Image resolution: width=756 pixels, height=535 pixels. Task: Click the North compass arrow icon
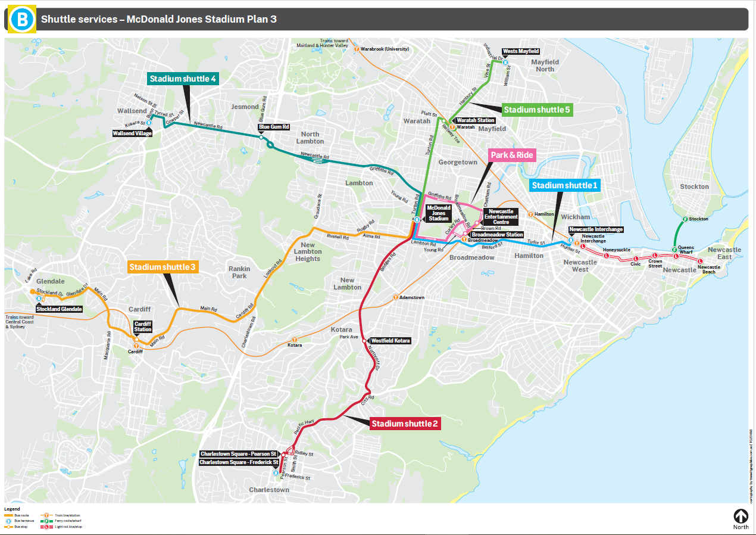pyautogui.click(x=741, y=516)
